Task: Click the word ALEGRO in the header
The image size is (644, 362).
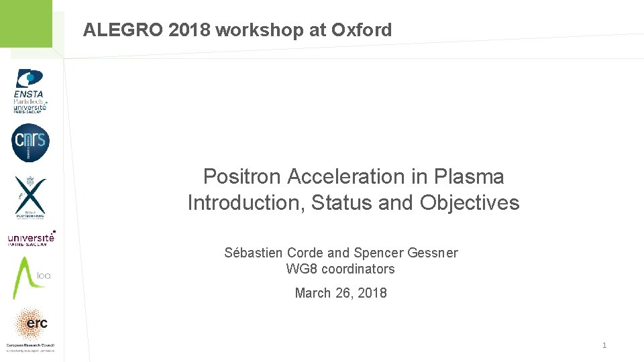Action: point(123,30)
